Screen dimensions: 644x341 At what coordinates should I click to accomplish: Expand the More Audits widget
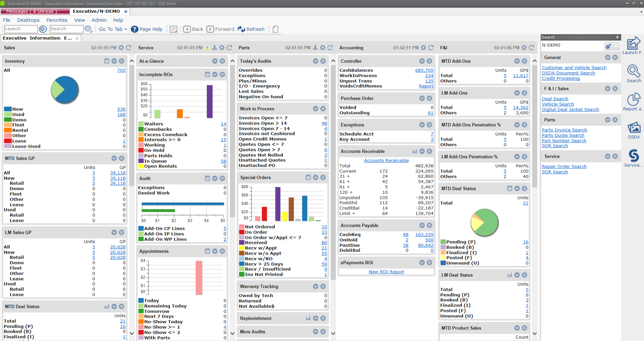(x=316, y=332)
